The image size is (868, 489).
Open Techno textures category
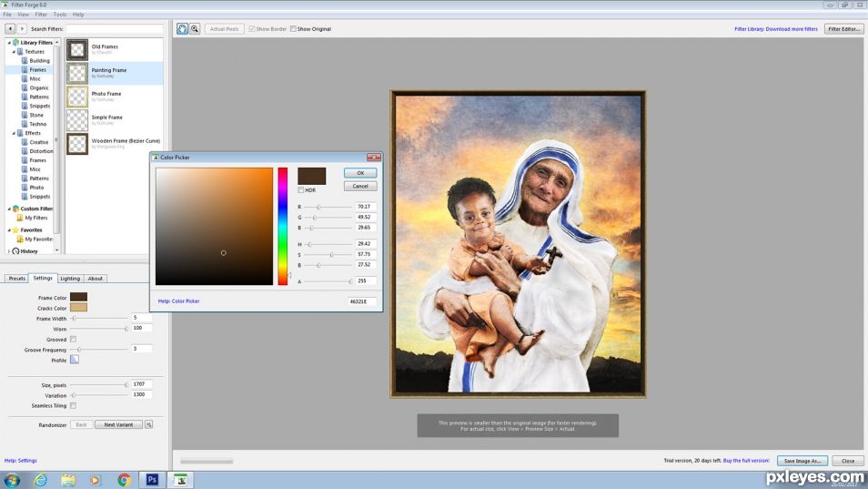37,124
